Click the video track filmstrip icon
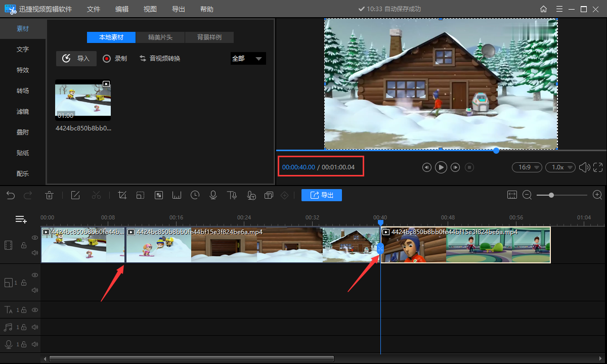 [9, 245]
